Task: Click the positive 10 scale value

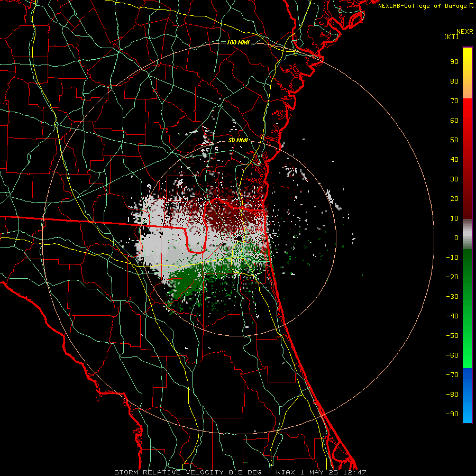Action: pyautogui.click(x=454, y=218)
